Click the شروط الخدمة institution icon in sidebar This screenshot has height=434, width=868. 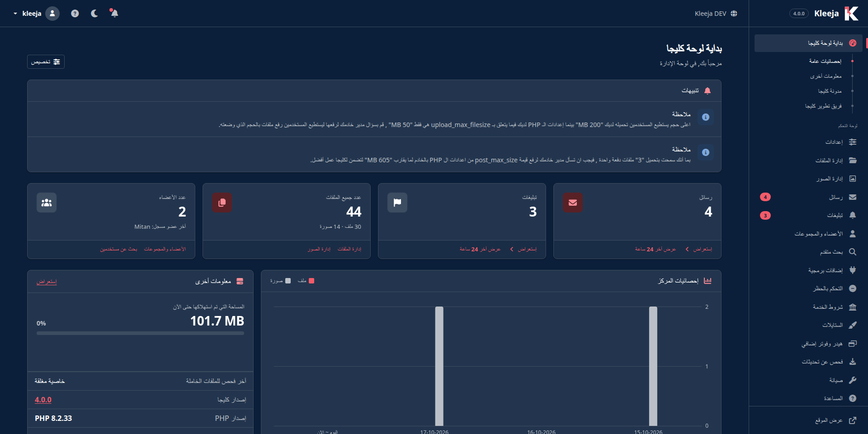[x=853, y=307]
